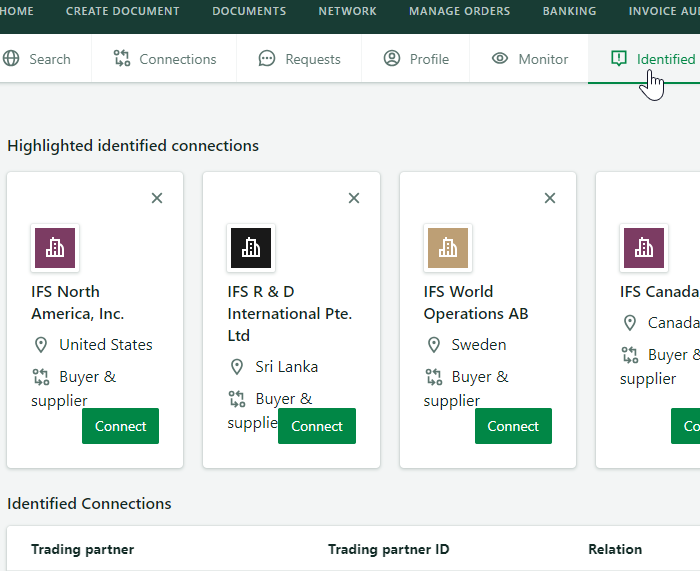
Task: Click the arrows icon beside Connections
Action: pos(121,58)
